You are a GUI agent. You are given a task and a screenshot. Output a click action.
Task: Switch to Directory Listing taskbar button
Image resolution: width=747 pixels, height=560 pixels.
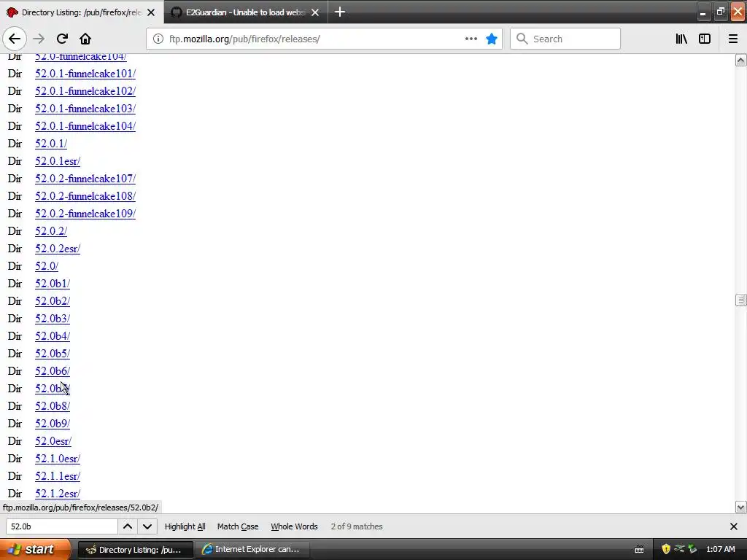(x=135, y=550)
